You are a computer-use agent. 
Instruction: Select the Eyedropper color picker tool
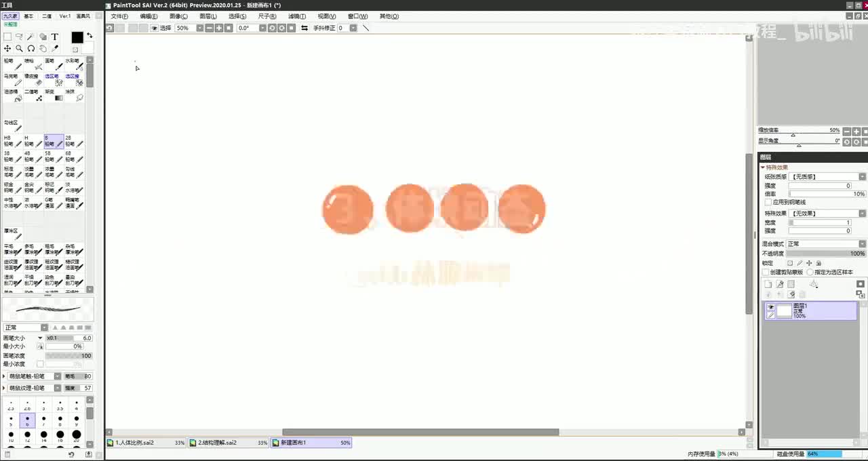55,49
